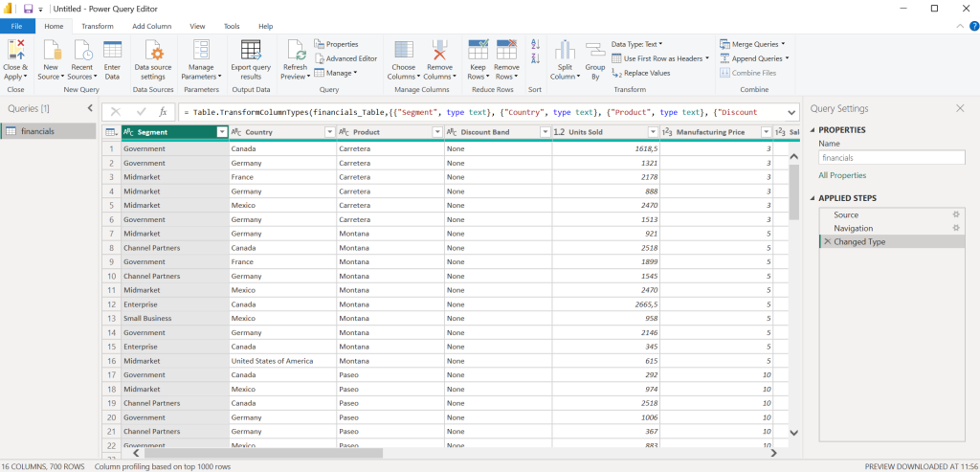Open query Properties

point(336,44)
